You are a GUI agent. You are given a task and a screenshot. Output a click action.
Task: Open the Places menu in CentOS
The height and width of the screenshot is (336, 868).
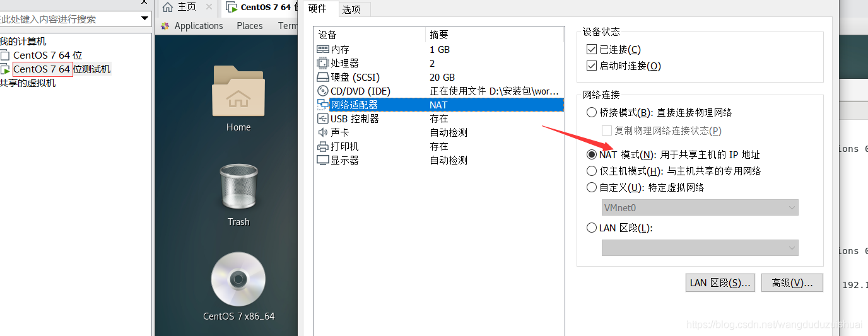(250, 26)
